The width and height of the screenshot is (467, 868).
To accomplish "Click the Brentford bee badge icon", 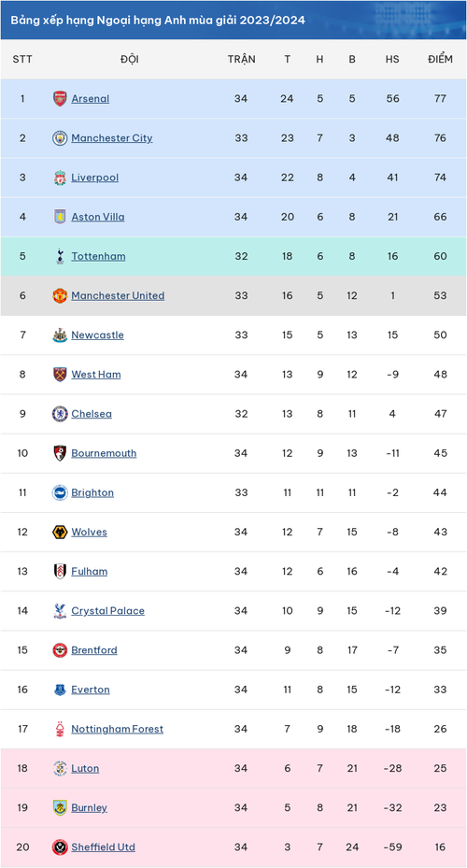I will click(x=60, y=650).
